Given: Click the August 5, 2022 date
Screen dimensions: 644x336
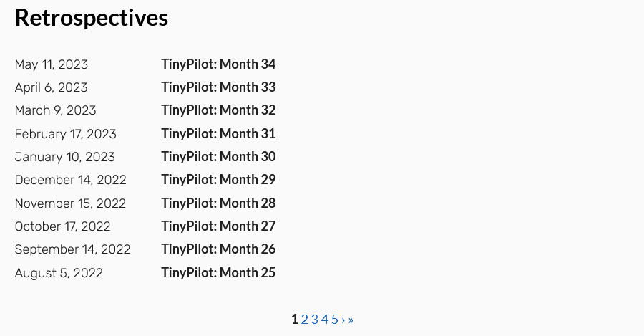Looking at the screenshot, I should click(59, 273).
